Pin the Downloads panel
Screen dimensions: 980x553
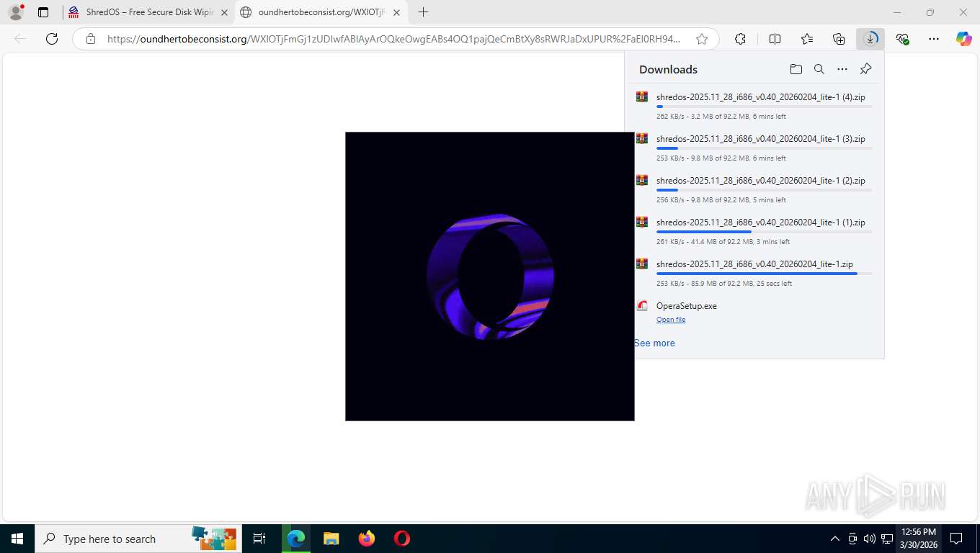(865, 69)
